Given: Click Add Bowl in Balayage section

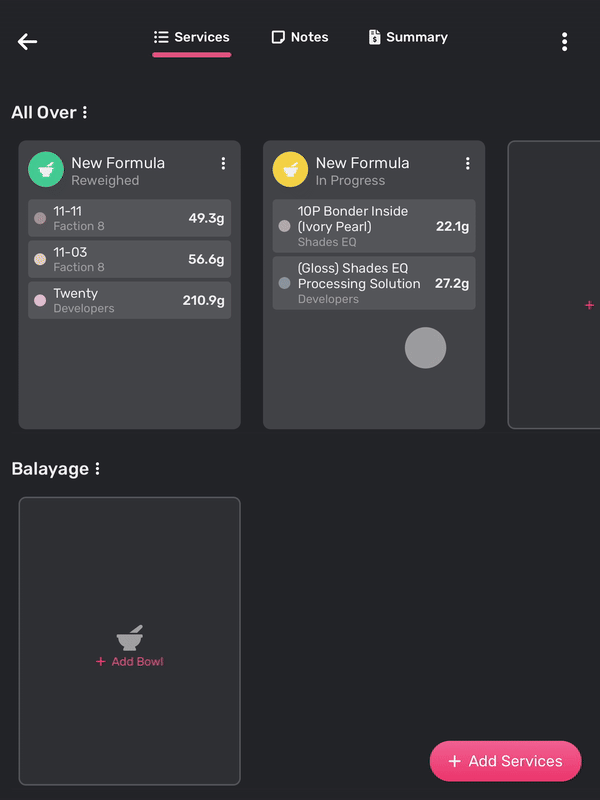Looking at the screenshot, I should [130, 662].
